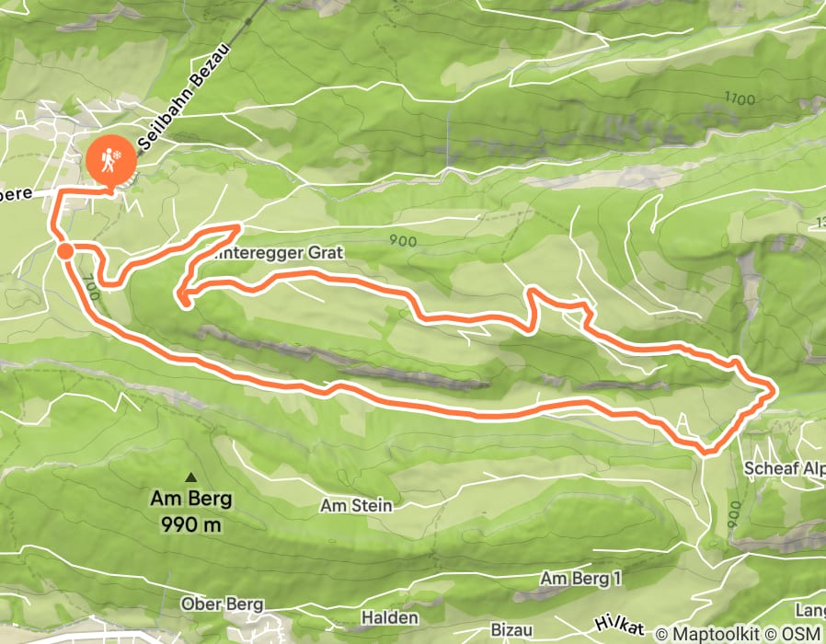This screenshot has height=644, width=826.
Task: Select the orange waypoint dot on the route
Action: coord(65,251)
